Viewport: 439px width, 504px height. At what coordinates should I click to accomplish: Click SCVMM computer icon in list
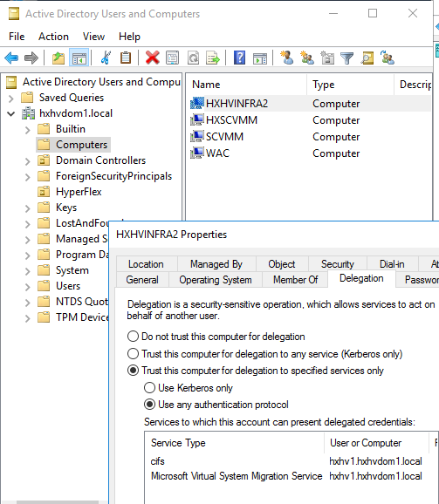197,137
